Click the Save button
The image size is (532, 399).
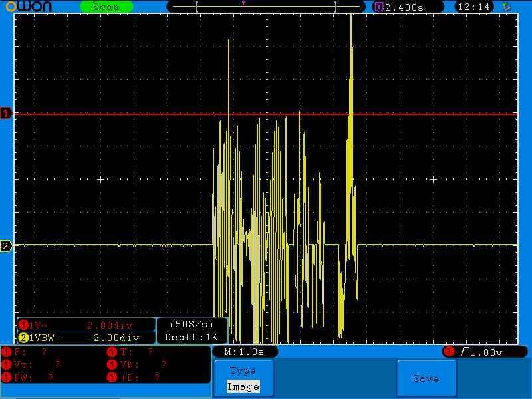(426, 378)
